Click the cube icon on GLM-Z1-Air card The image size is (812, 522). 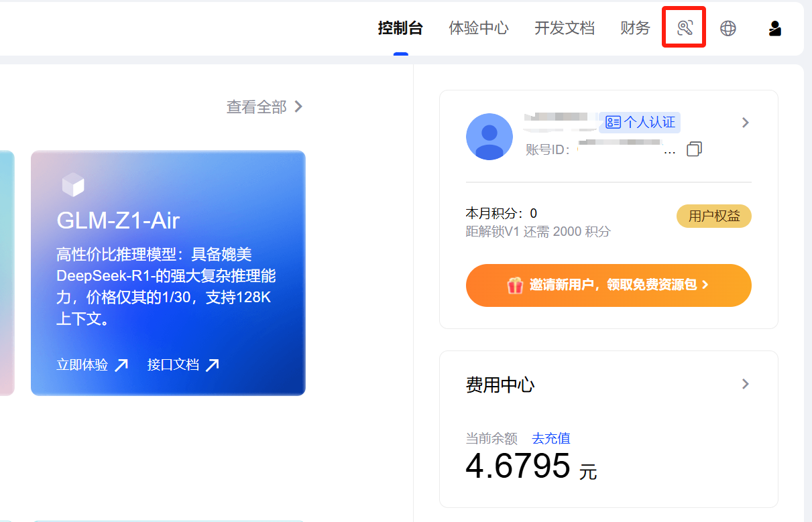pos(73,184)
